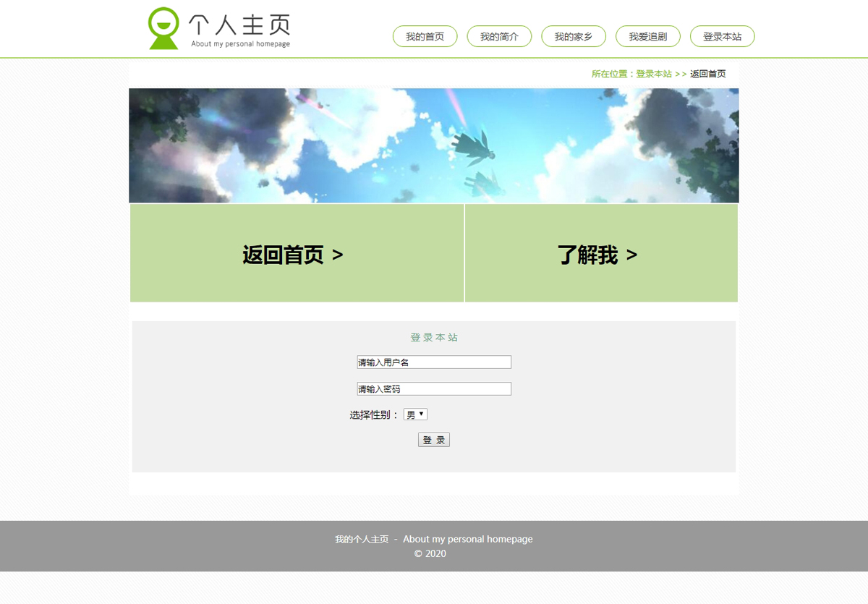
Task: Click the footer text 我的个人主页
Action: coord(362,540)
